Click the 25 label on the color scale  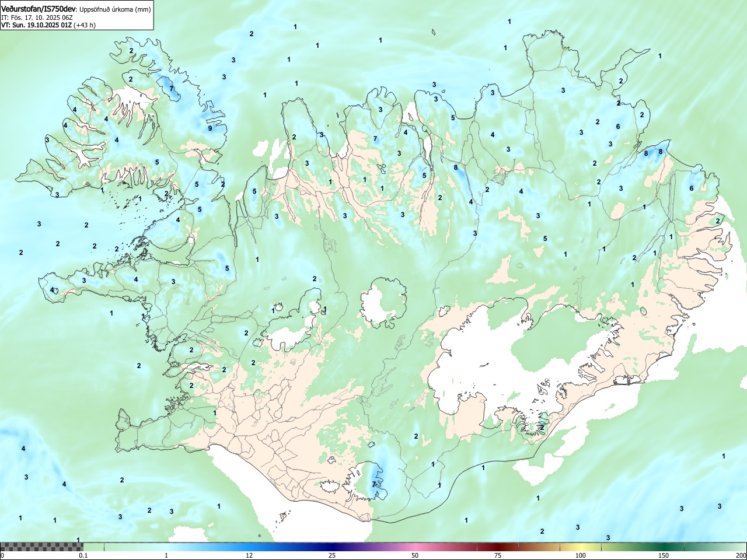332,555
